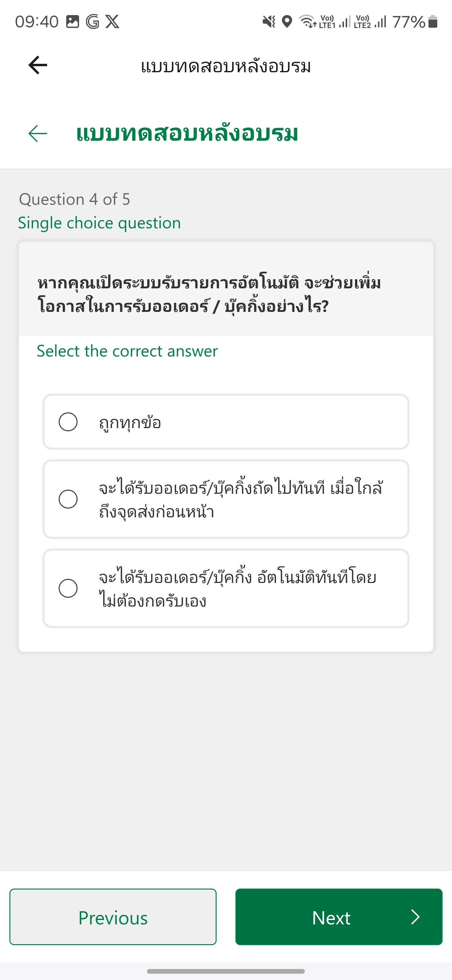
Task: Tap the green back arrow beside heading
Action: [x=38, y=133]
